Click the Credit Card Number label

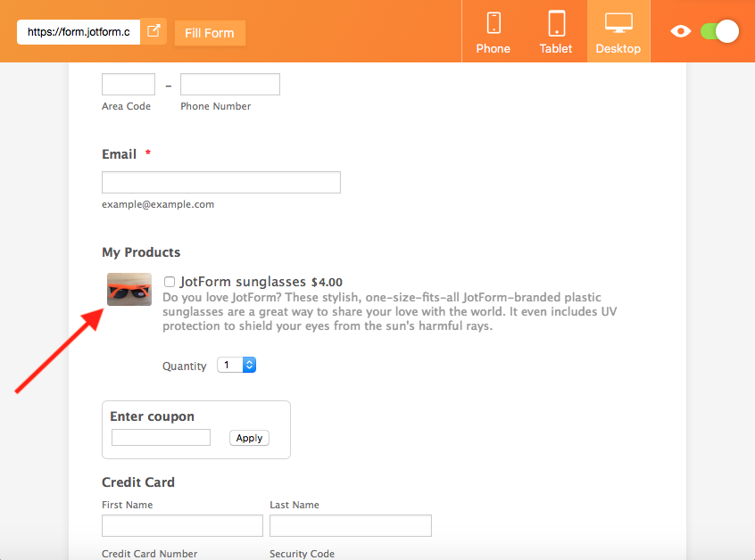click(x=150, y=554)
